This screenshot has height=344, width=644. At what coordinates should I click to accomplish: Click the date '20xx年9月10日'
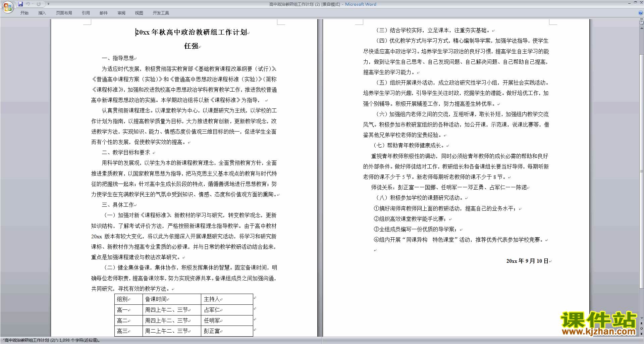527,261
